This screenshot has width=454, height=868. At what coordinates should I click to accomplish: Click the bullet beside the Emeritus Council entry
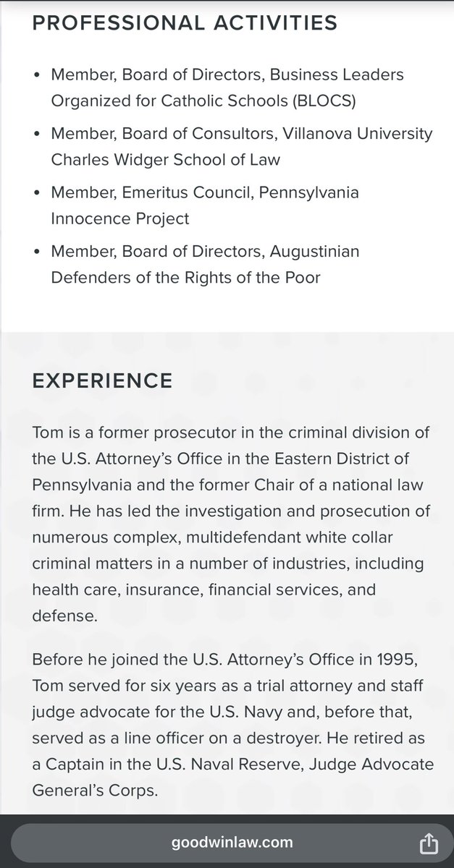point(37,193)
